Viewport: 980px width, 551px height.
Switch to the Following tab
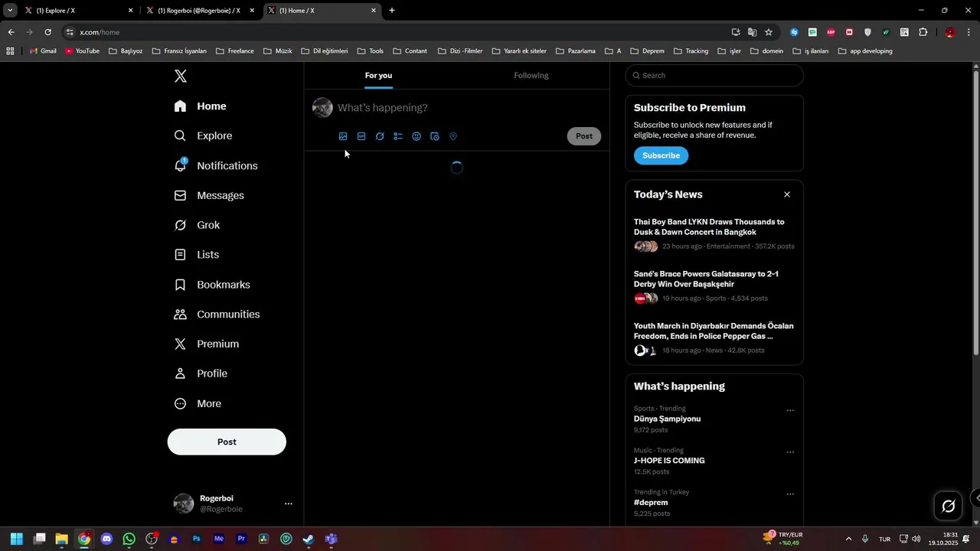(x=531, y=75)
